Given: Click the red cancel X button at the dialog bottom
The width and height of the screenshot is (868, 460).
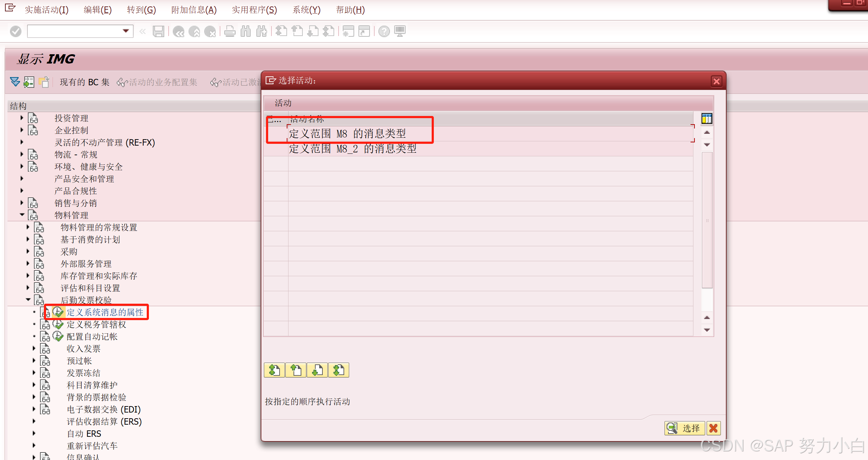Looking at the screenshot, I should tap(713, 428).
